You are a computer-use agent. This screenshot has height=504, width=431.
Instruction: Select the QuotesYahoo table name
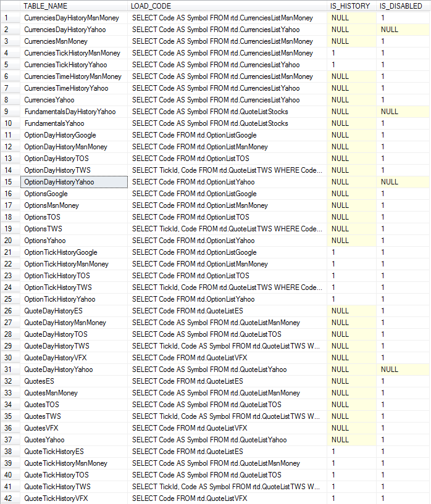click(x=74, y=440)
